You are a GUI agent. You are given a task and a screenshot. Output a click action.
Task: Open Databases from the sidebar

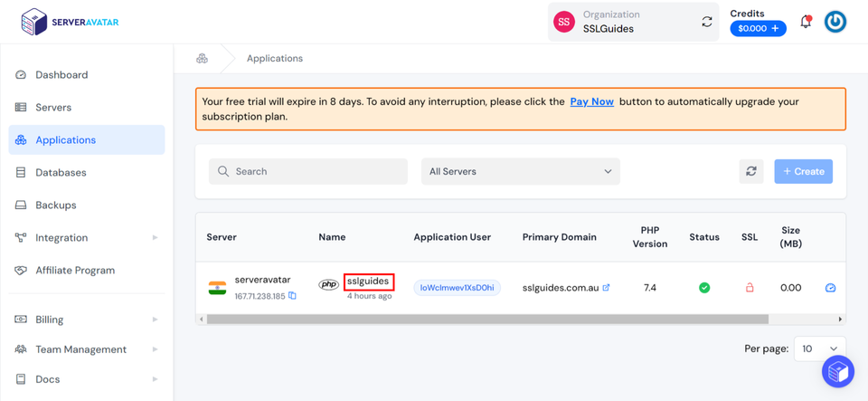(61, 173)
